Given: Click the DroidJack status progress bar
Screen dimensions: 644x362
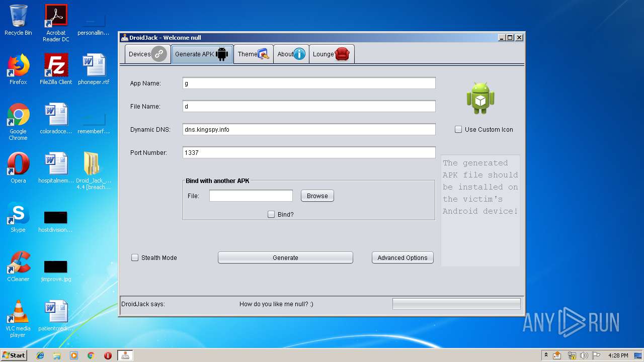Looking at the screenshot, I should pyautogui.click(x=456, y=304).
